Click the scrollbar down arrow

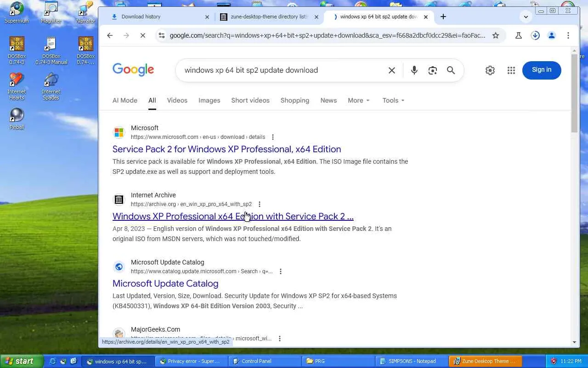click(x=575, y=342)
